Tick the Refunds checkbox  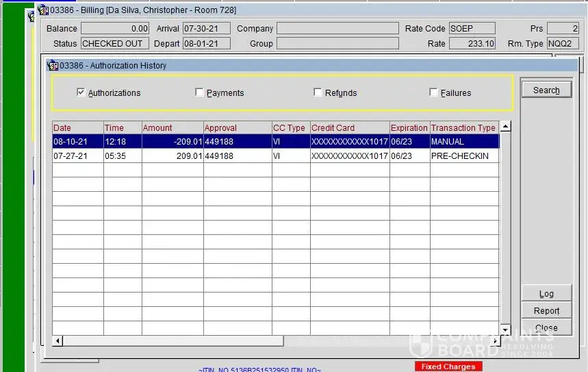pyautogui.click(x=318, y=92)
